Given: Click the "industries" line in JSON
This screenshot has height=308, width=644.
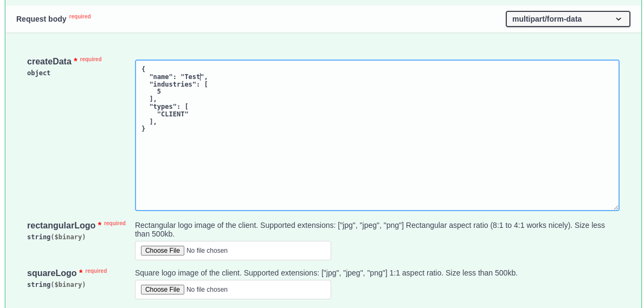Looking at the screenshot, I should coord(178,84).
